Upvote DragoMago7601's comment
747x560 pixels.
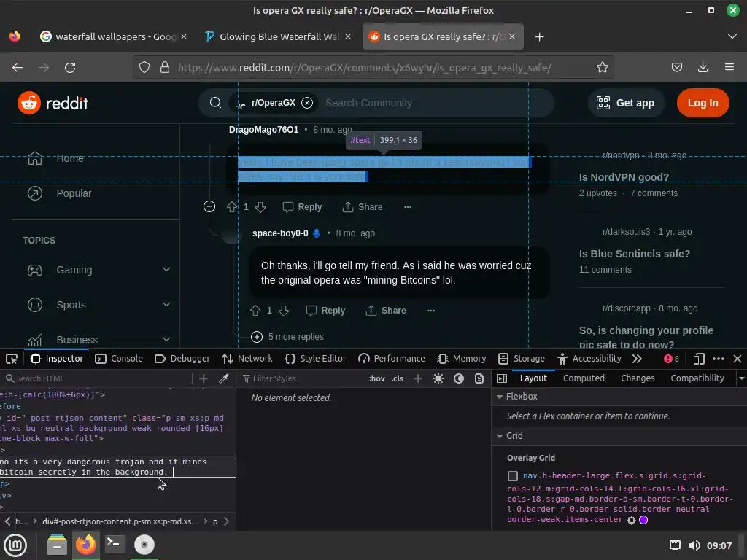point(232,206)
